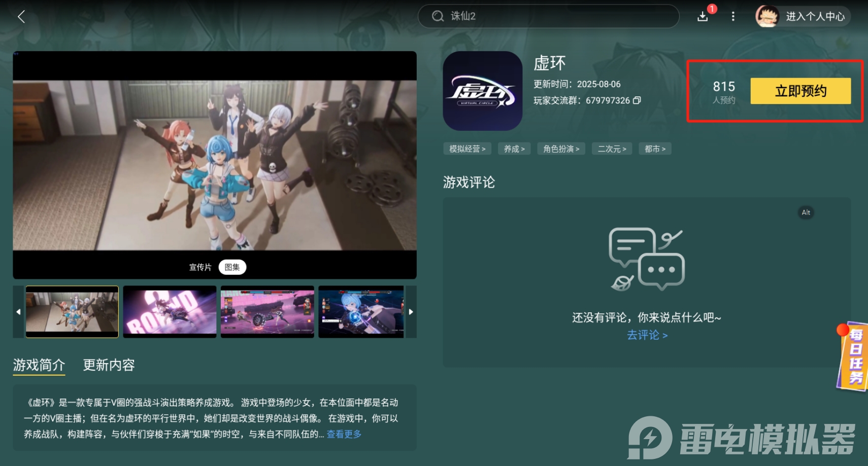Show next thumbnails with right arrow
868x466 pixels.
click(x=411, y=312)
